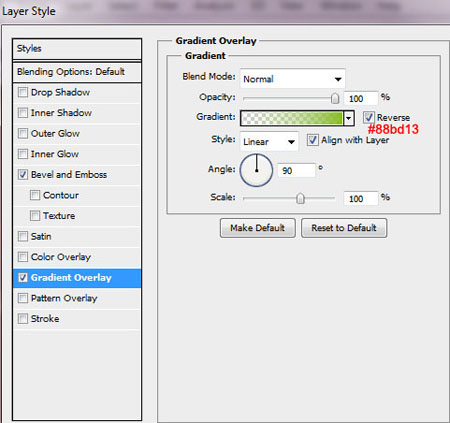Toggle the Inner Glow checkbox
The width and height of the screenshot is (450, 423).
pyautogui.click(x=23, y=154)
